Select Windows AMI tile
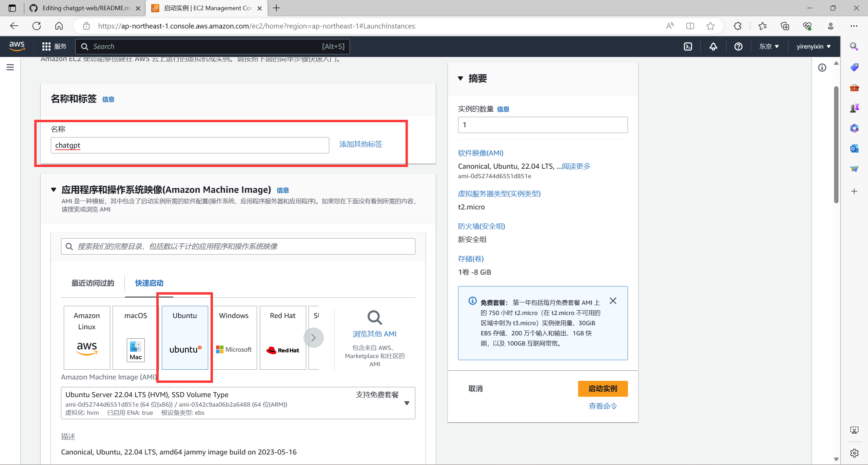868x465 pixels. coord(234,337)
